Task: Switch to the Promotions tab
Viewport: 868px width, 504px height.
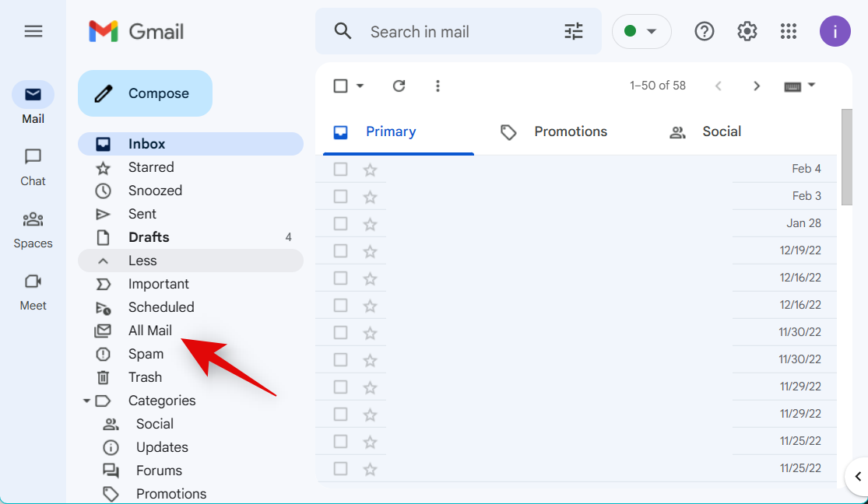Action: [x=570, y=131]
